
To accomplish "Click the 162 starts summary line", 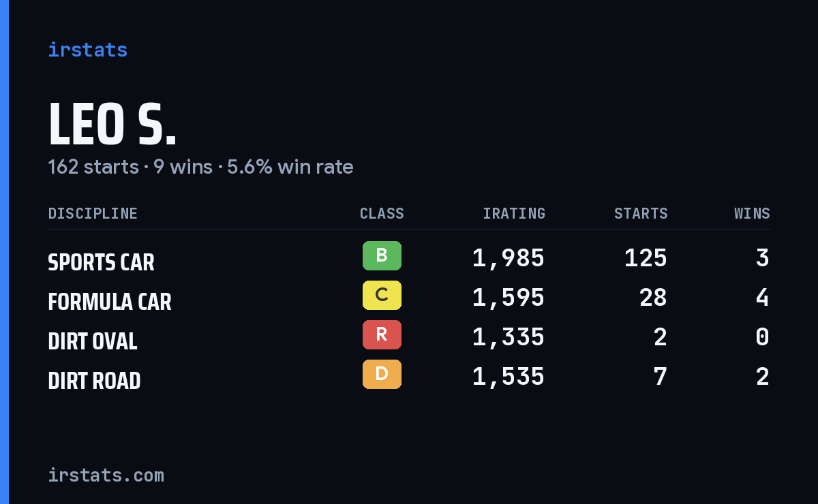I will coord(200,167).
